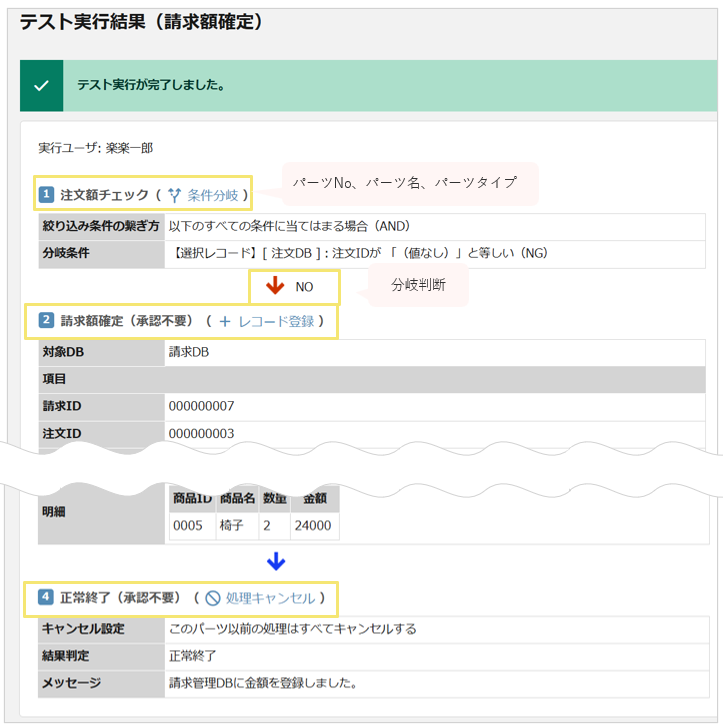
Task: Click the 条件分岐 branch icon
Action: tap(174, 195)
